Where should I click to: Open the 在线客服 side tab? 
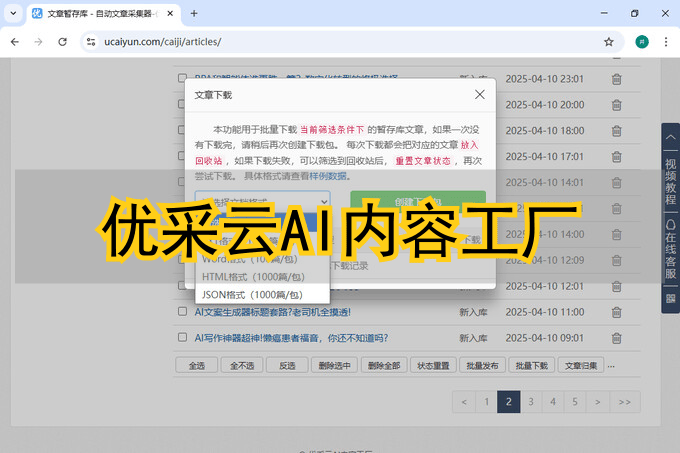(x=670, y=250)
